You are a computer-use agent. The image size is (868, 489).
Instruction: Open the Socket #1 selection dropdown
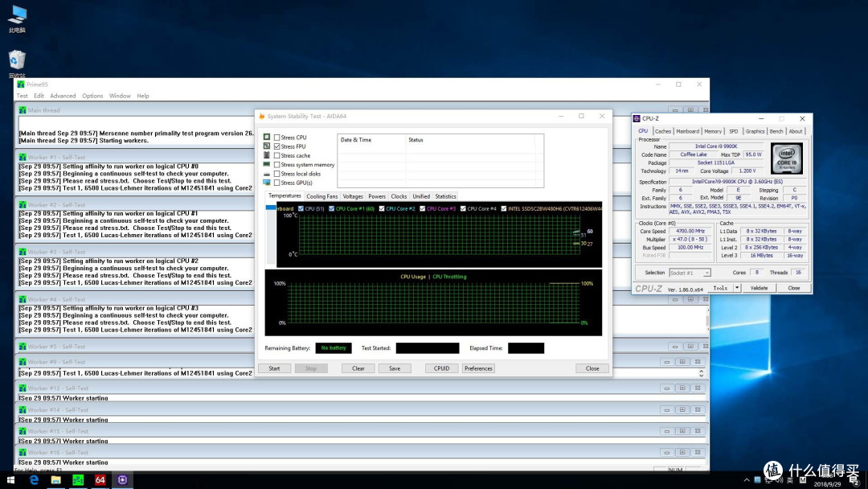point(690,273)
